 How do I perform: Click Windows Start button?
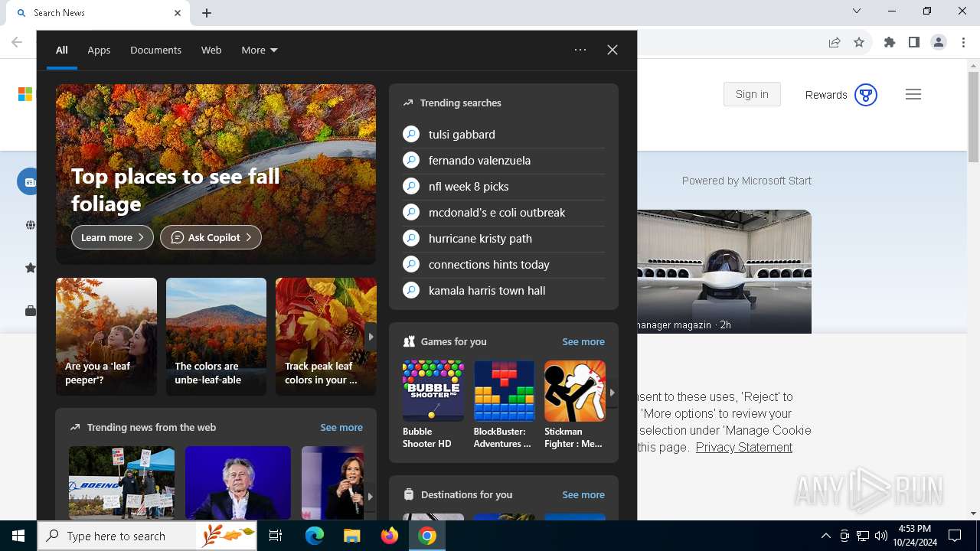tap(18, 536)
